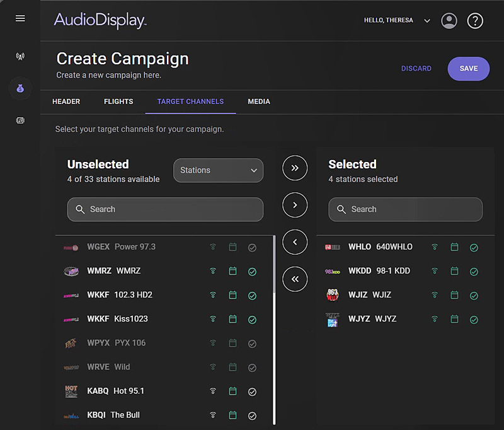Move all stations back to Unselected
Screen dimensions: 504x430
(x=295, y=279)
